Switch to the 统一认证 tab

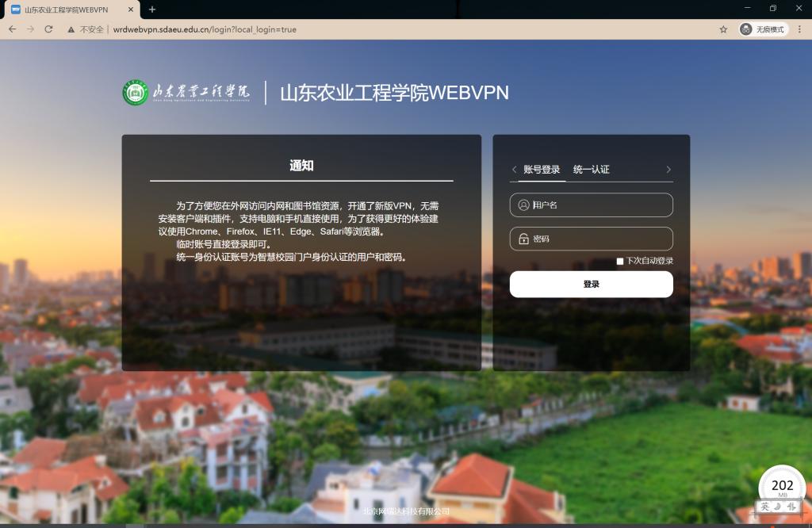point(591,170)
